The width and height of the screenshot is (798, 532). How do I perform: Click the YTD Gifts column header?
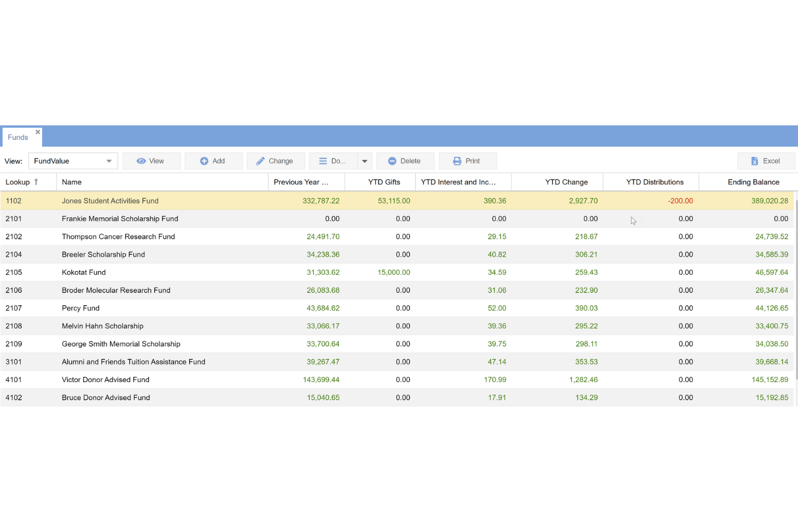click(384, 182)
